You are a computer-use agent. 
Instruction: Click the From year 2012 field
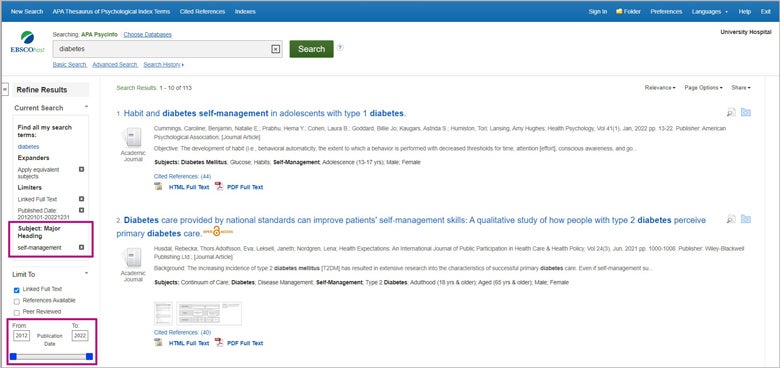[21, 336]
